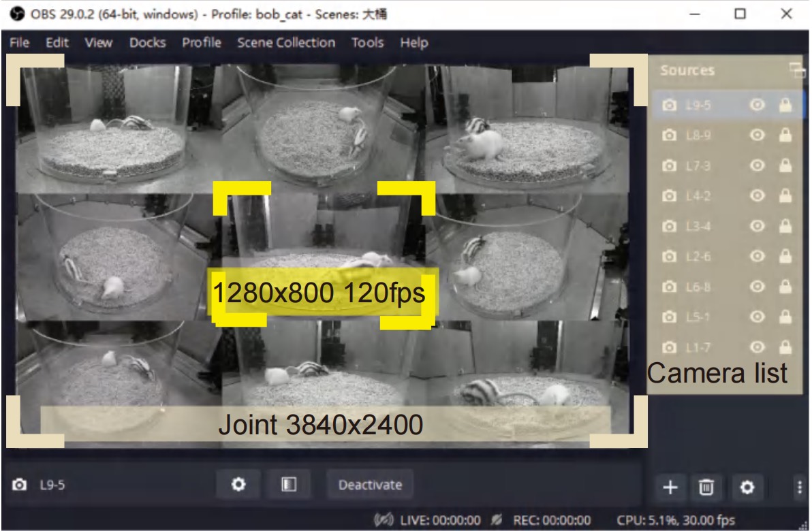
Task: Click the trash icon to remove the selected source
Action: click(x=707, y=487)
